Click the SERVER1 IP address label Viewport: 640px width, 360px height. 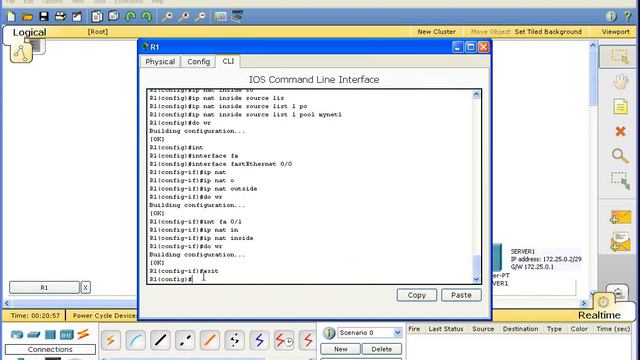(546, 259)
